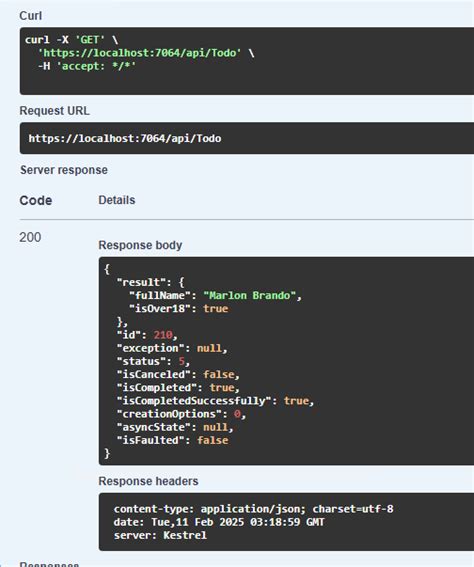Click the 'Request URL' label
This screenshot has width=474, height=567.
54,111
